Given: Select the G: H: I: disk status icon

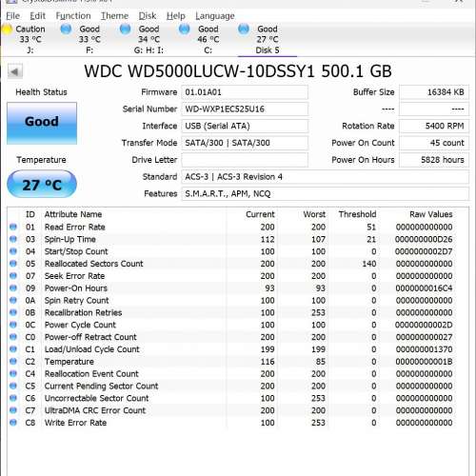Looking at the screenshot, I should pos(126,30).
